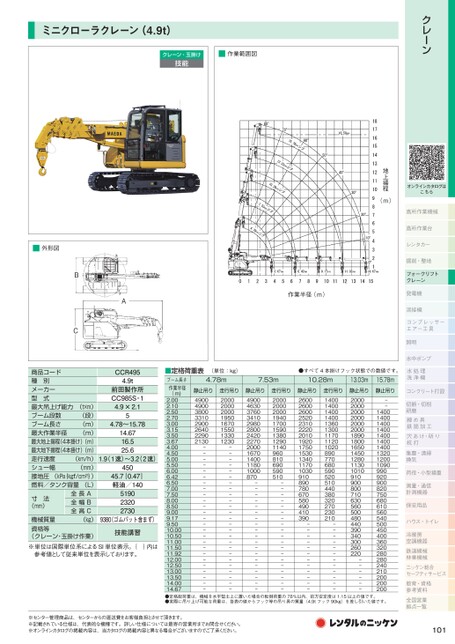Click the overall length A value 5190
This screenshot has width=455, height=644.
[127, 494]
